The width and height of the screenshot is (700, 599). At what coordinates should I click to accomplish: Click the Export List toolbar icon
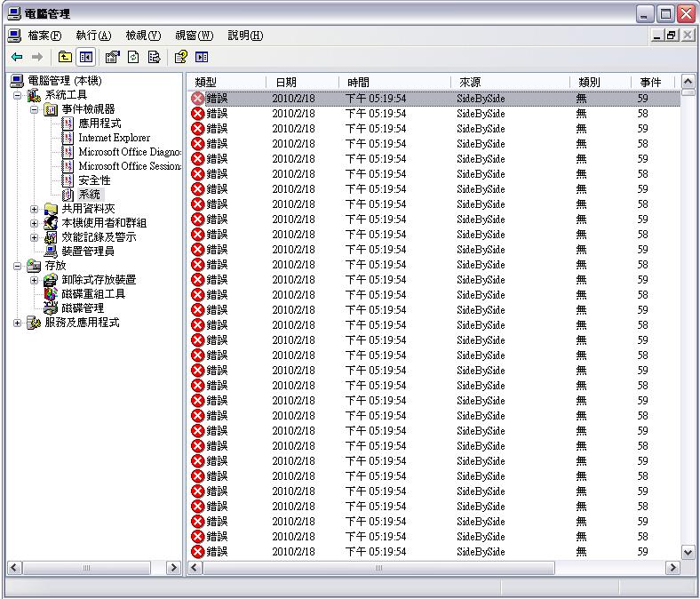(154, 57)
